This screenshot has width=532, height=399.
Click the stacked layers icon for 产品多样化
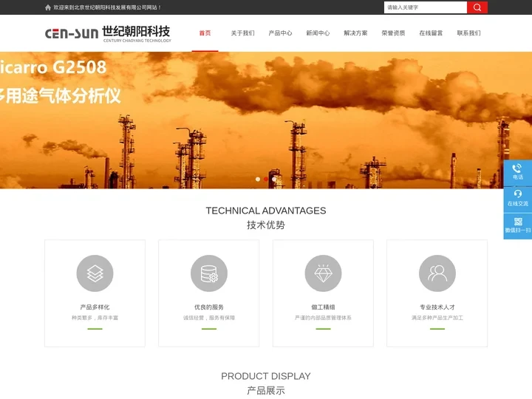(95, 273)
